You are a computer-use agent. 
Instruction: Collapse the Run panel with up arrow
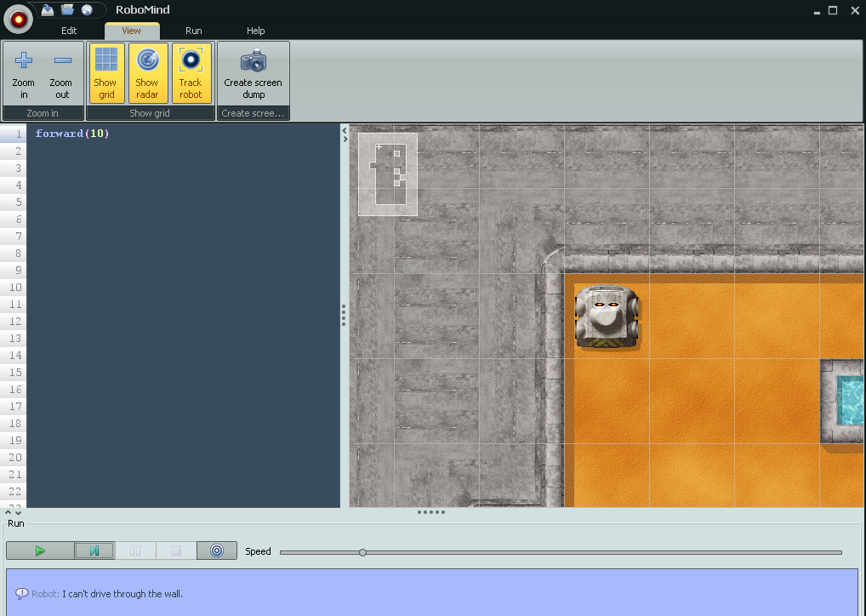(x=8, y=512)
